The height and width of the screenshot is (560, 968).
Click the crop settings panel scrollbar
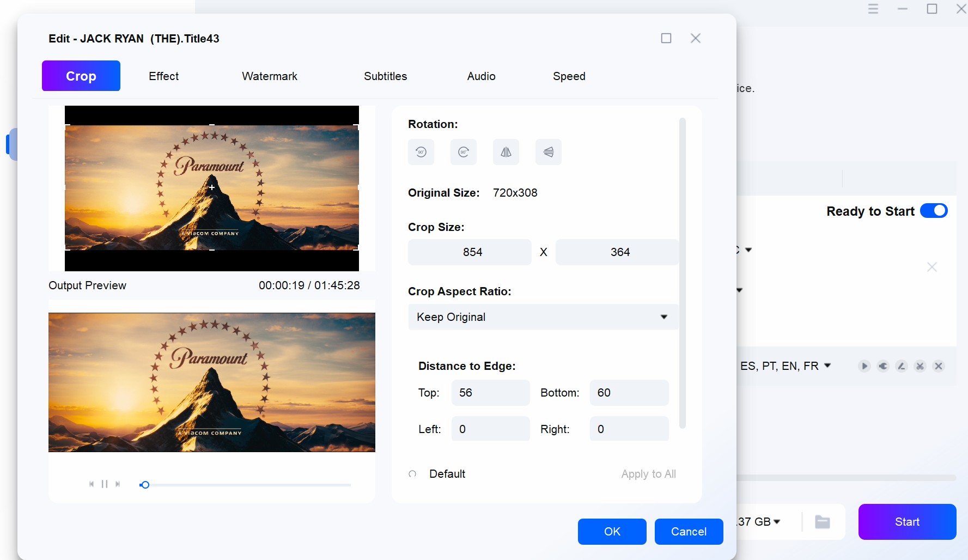coord(683,272)
